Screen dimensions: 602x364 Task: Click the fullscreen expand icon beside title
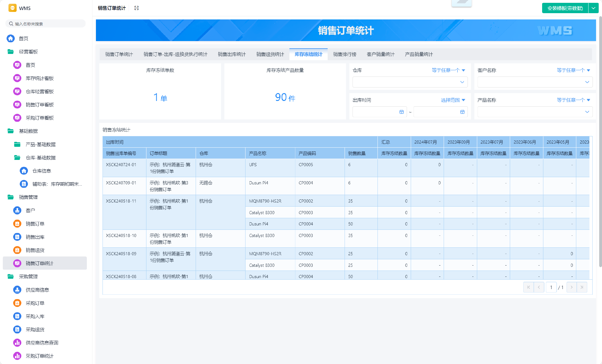click(x=136, y=8)
